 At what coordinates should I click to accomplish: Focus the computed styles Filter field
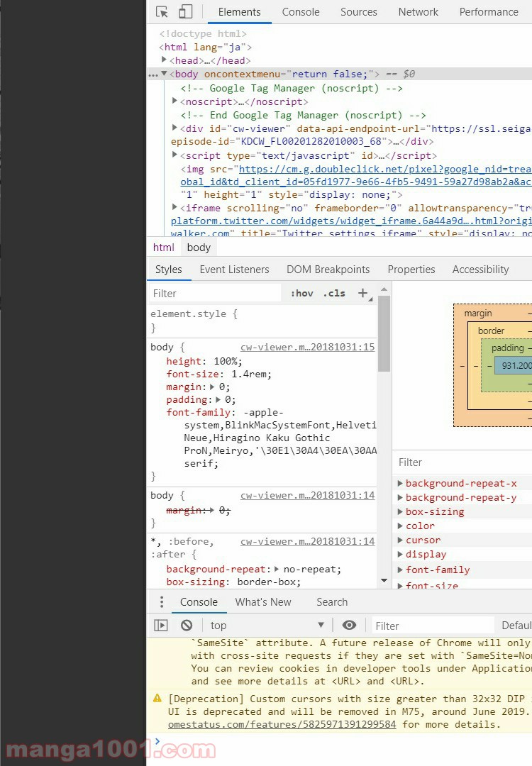coord(463,462)
